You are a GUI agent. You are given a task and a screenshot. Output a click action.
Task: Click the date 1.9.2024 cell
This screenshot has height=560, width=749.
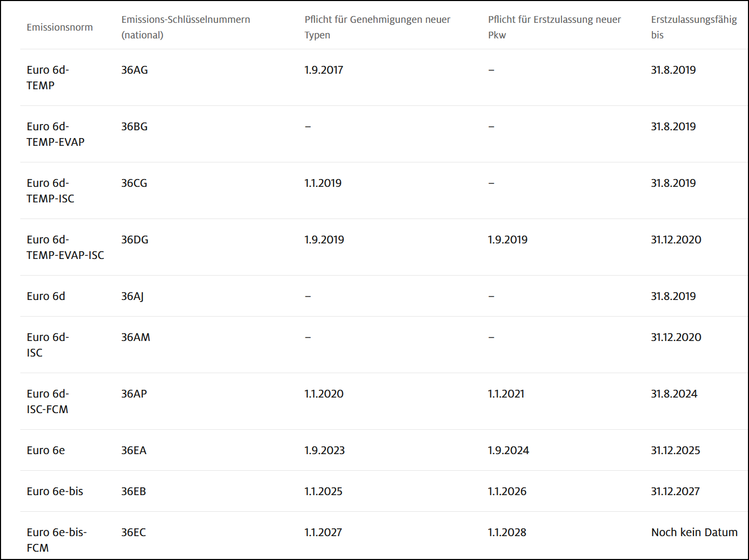[x=508, y=450]
